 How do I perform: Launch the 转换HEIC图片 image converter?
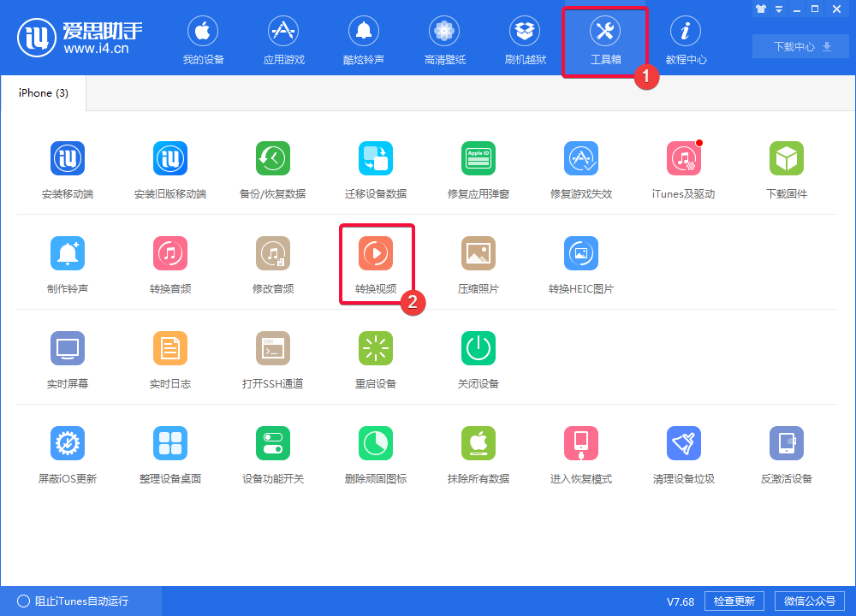[581, 263]
